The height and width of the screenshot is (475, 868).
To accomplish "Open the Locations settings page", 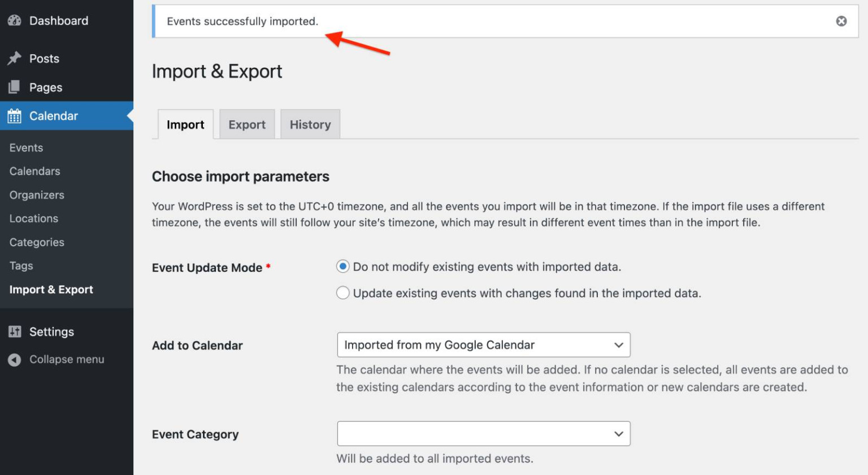I will tap(33, 219).
